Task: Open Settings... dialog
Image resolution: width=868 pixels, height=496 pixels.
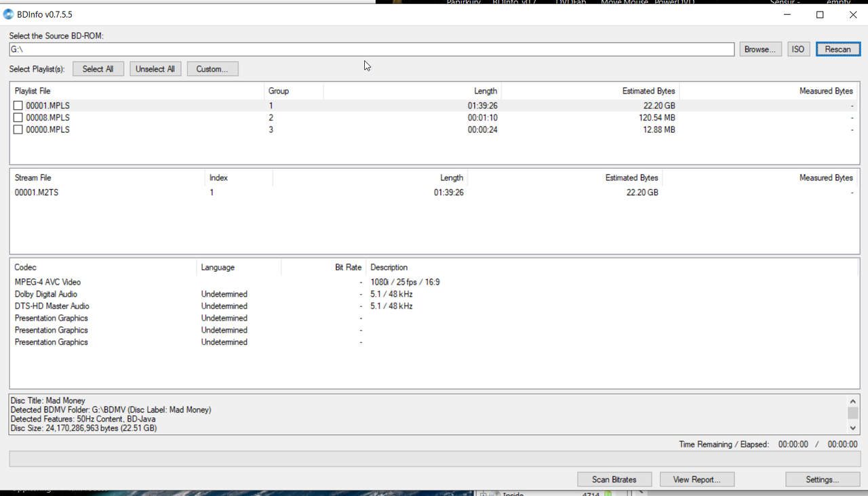Action: [823, 480]
